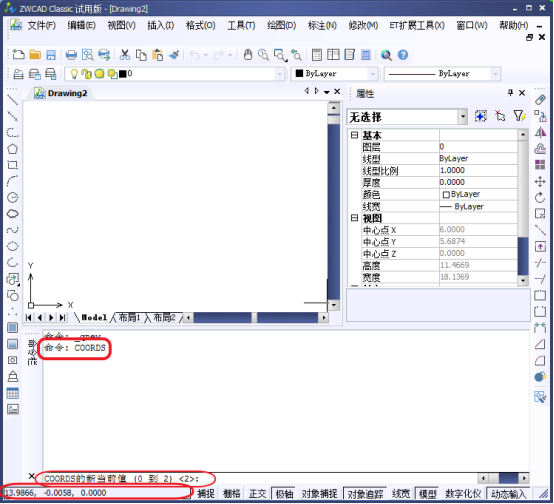Screen dimensions: 554x504
Task: Open the ByLayer linetype dropdown
Action: pos(495,74)
